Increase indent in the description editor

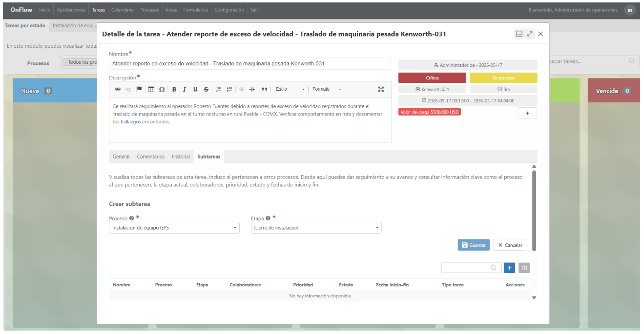pyautogui.click(x=252, y=89)
